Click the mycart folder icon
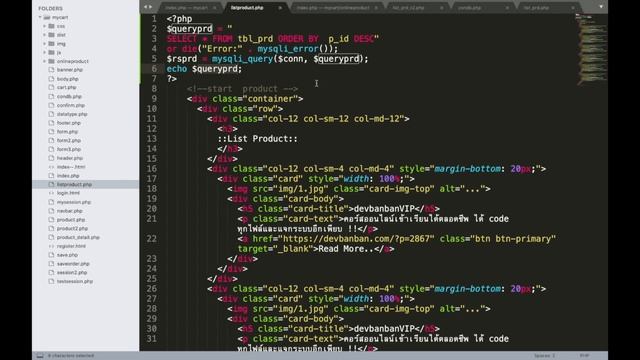The image size is (640, 360). [x=47, y=17]
